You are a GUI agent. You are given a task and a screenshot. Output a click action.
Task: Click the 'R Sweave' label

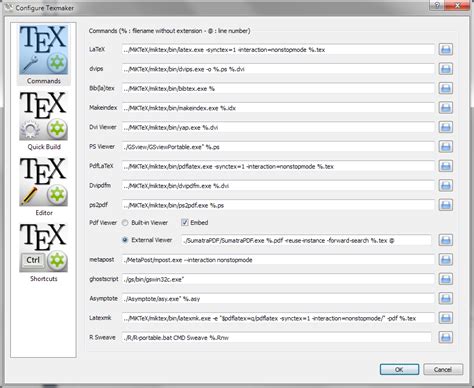click(102, 337)
